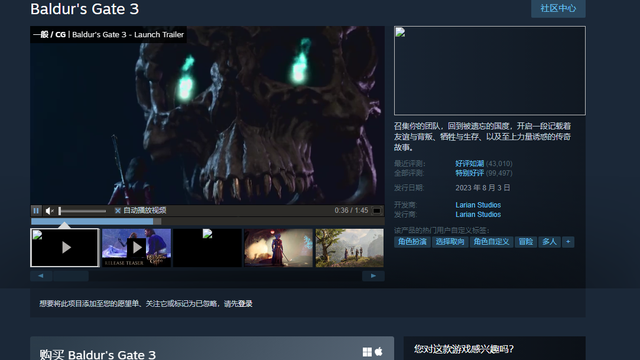Open developer Larian Studios link
This screenshot has height=360, width=640.
click(478, 205)
